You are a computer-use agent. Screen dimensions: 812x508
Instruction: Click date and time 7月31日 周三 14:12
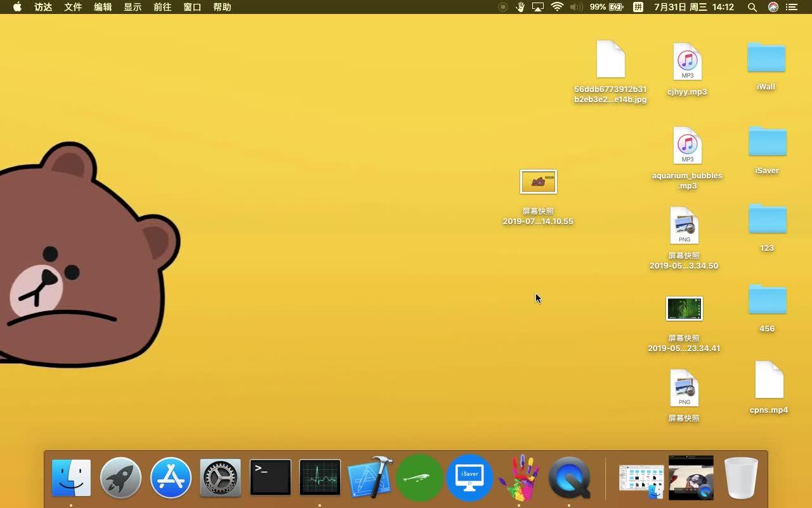pos(694,7)
